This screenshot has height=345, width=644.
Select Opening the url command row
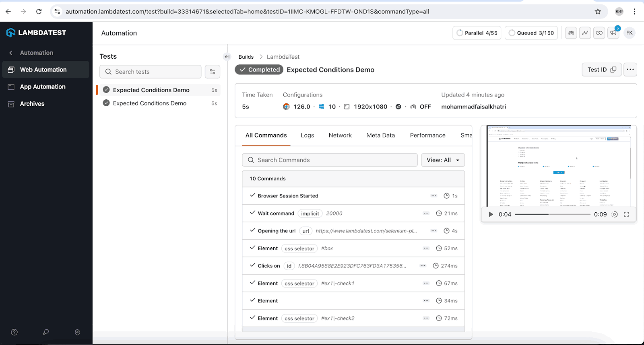[x=353, y=231]
